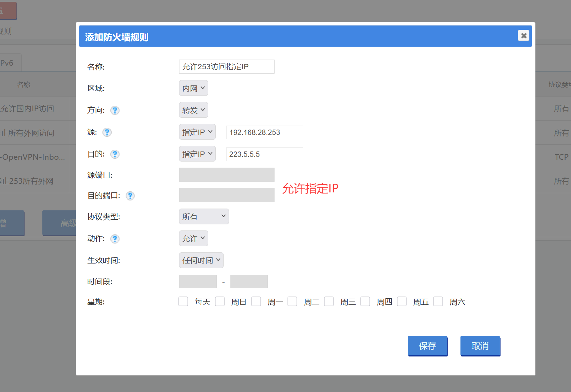Tick the 周三 checkbox
Screen dimensions: 571x392
[329, 302]
